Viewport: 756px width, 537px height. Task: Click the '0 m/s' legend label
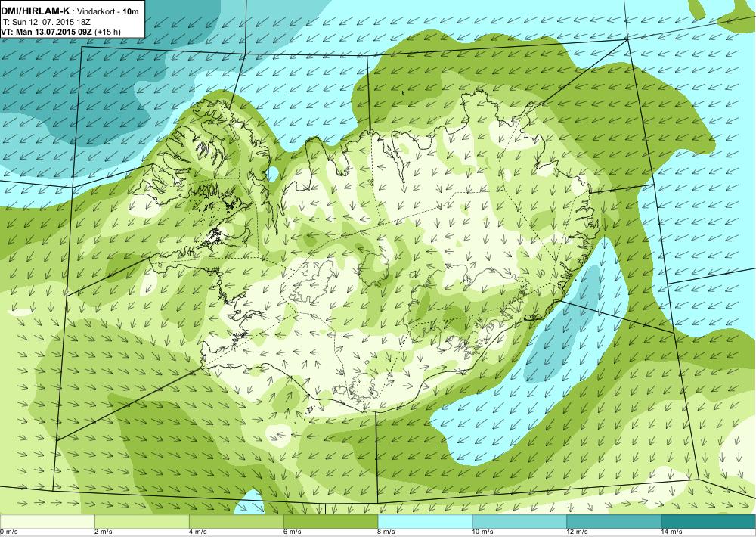pos(9,532)
